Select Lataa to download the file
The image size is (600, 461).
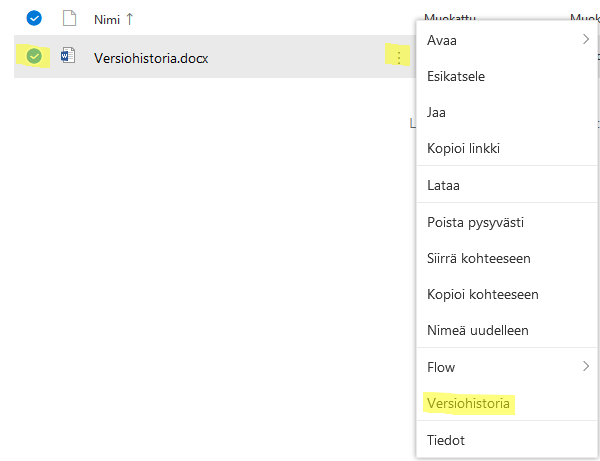point(443,185)
